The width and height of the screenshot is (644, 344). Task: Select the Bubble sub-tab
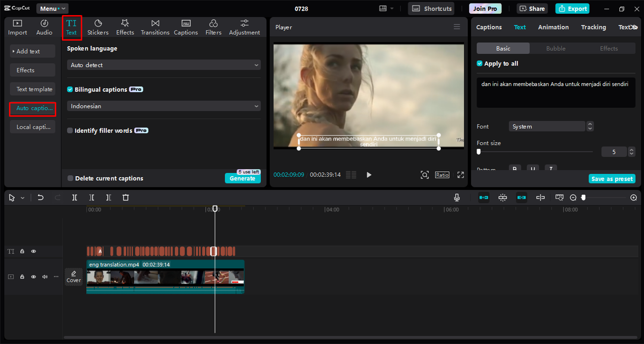point(556,48)
